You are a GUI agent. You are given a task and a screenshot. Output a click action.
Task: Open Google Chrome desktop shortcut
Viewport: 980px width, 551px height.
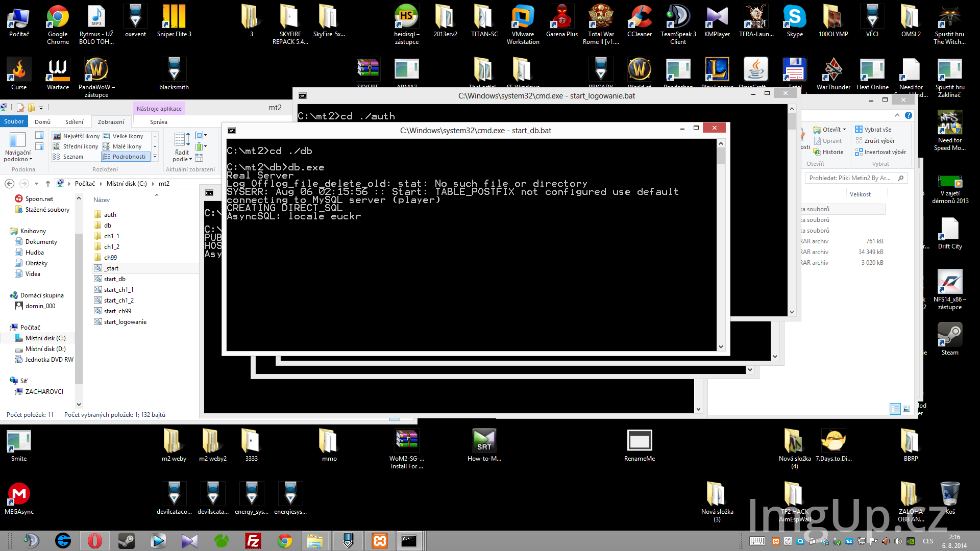point(58,24)
